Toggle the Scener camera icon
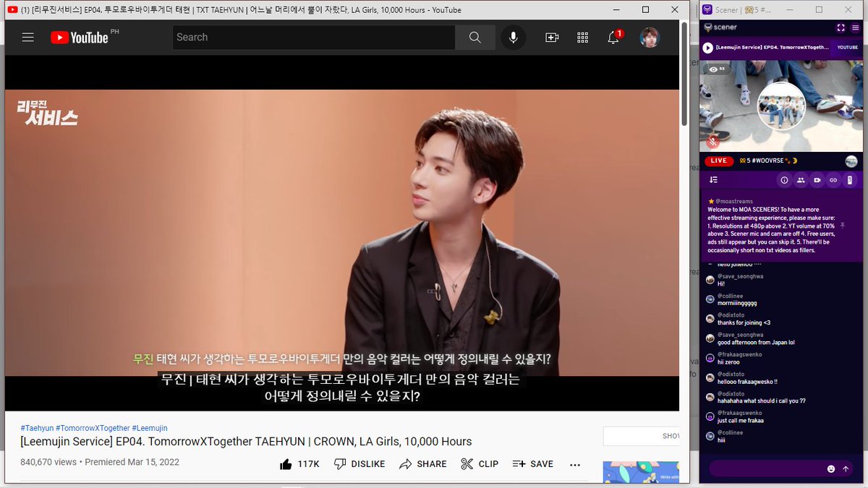 click(x=817, y=180)
